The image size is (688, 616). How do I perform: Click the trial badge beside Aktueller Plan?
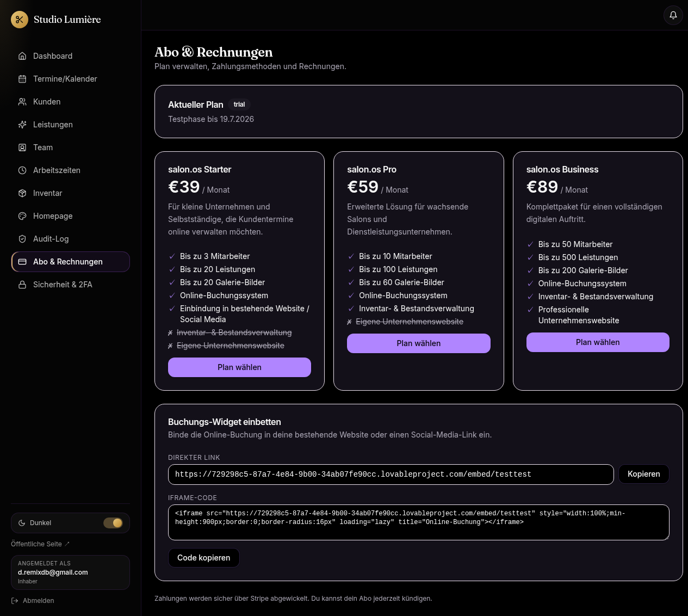point(239,104)
